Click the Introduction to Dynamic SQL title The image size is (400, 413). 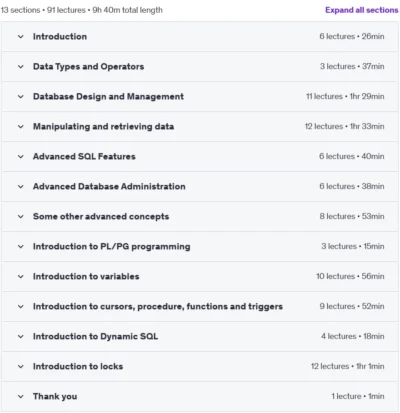[x=95, y=336]
